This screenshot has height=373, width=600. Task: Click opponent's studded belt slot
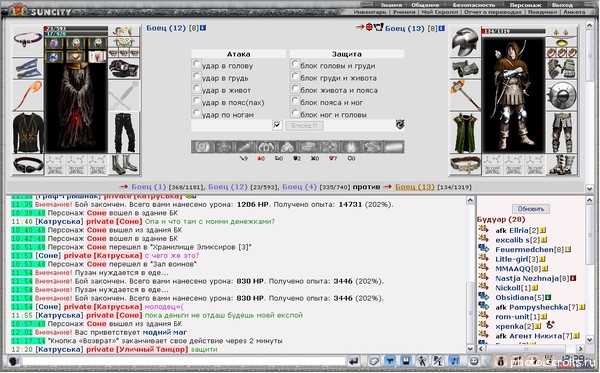(x=465, y=165)
